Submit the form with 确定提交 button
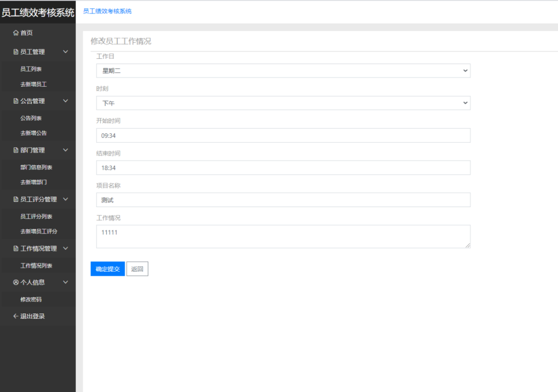This screenshot has width=558, height=392. coord(107,269)
